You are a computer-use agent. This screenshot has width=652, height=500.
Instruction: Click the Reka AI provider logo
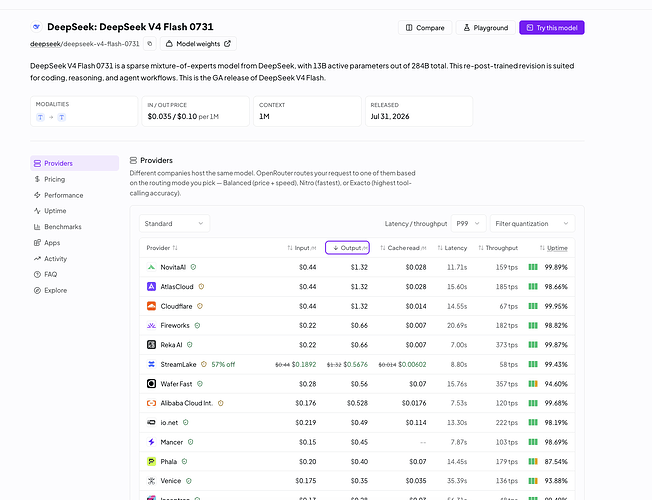[x=151, y=345]
